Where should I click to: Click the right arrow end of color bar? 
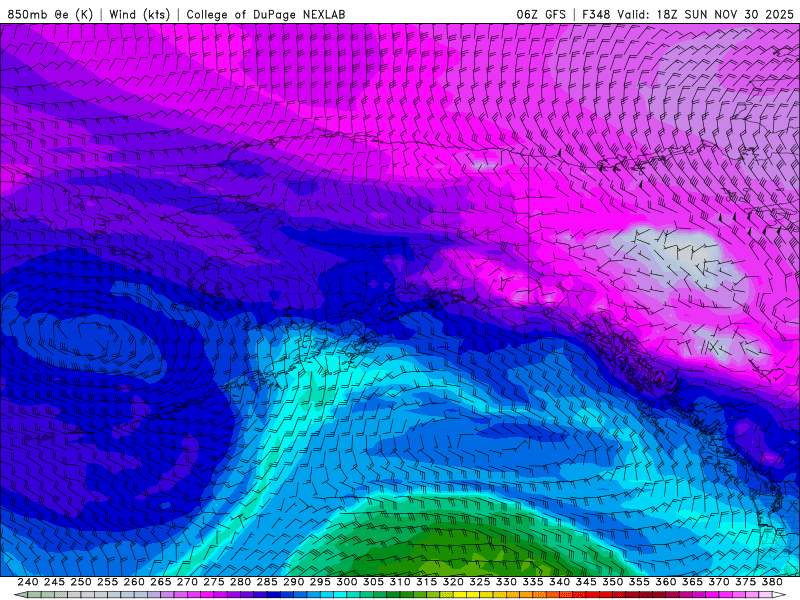(779, 595)
